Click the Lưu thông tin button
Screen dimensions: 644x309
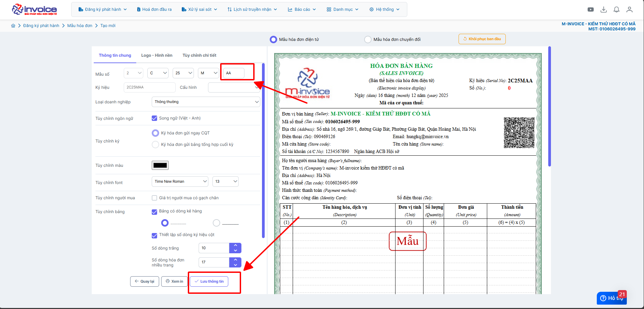[209, 281]
